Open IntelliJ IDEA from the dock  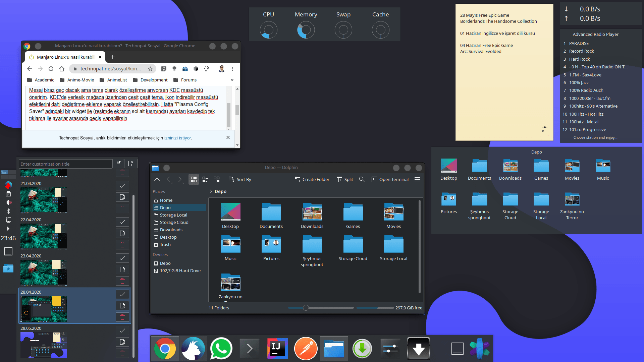(x=277, y=349)
